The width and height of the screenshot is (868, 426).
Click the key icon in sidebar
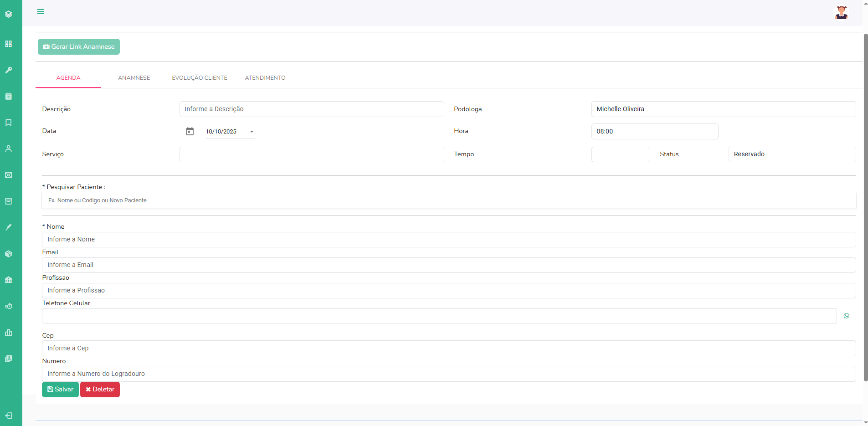pyautogui.click(x=9, y=70)
